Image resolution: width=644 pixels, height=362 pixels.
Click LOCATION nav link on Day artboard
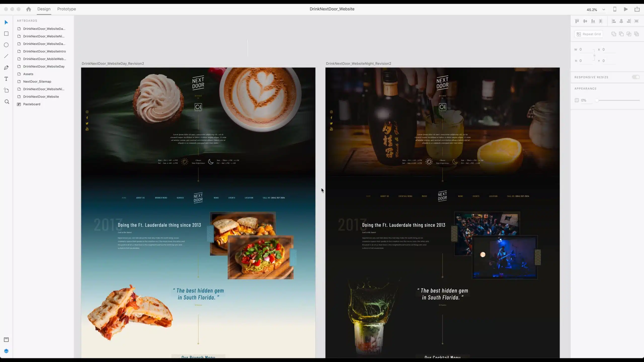[249, 198]
